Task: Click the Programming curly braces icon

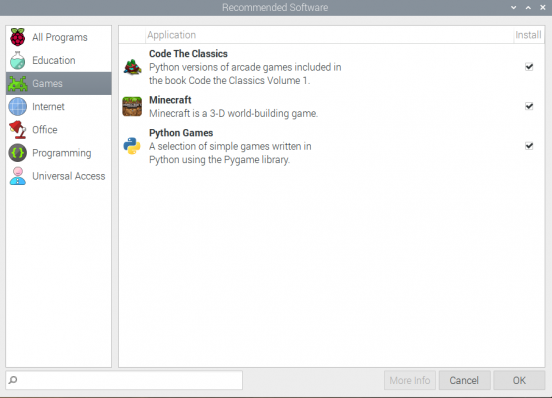Action: pyautogui.click(x=18, y=153)
